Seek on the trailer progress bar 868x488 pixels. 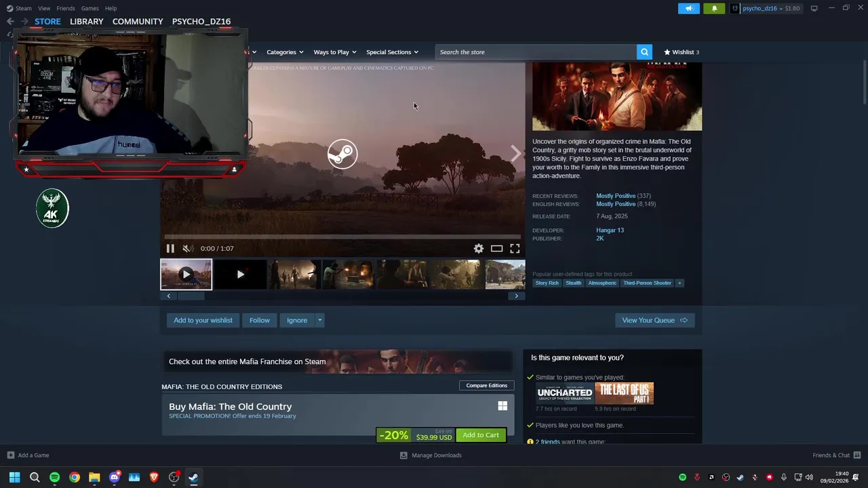coord(342,237)
